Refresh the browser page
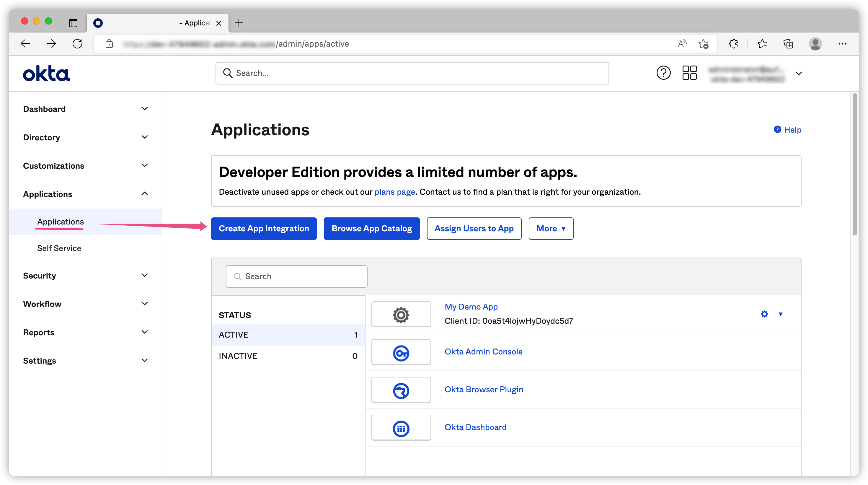The height and width of the screenshot is (485, 868). point(77,44)
